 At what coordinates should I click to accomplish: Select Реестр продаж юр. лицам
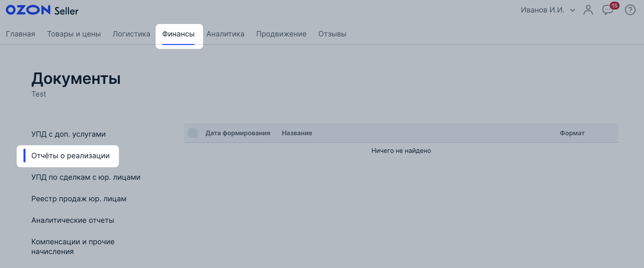[79, 199]
